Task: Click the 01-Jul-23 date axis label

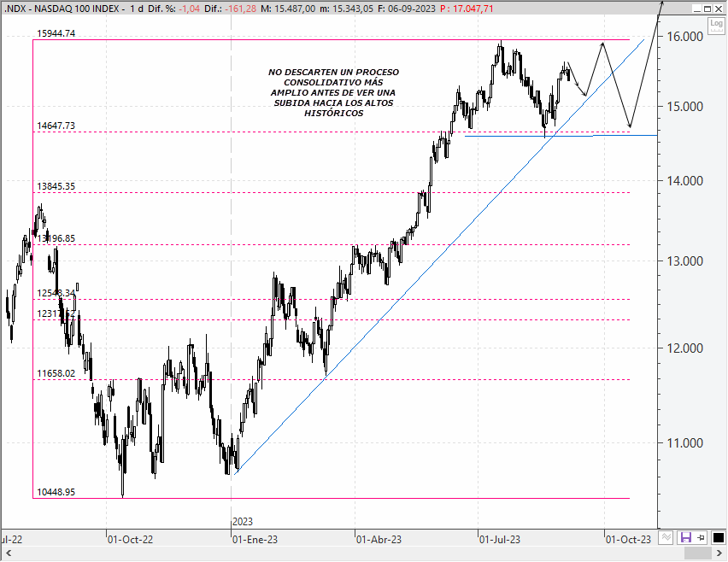Action: [500, 540]
